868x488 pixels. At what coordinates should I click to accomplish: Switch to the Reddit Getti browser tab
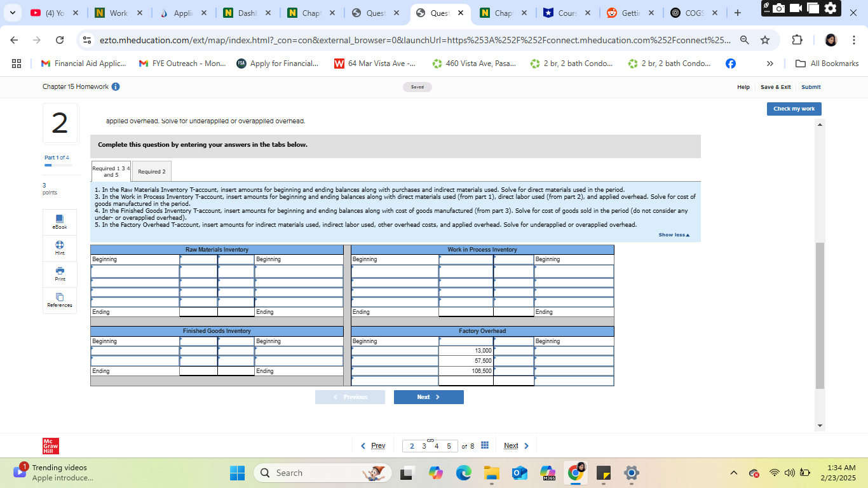point(632,13)
